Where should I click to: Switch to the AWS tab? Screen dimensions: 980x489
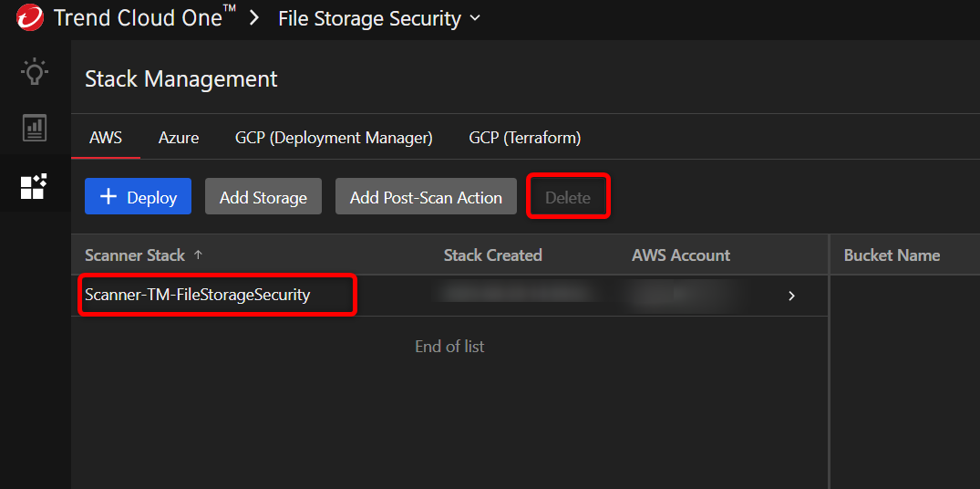coord(106,138)
